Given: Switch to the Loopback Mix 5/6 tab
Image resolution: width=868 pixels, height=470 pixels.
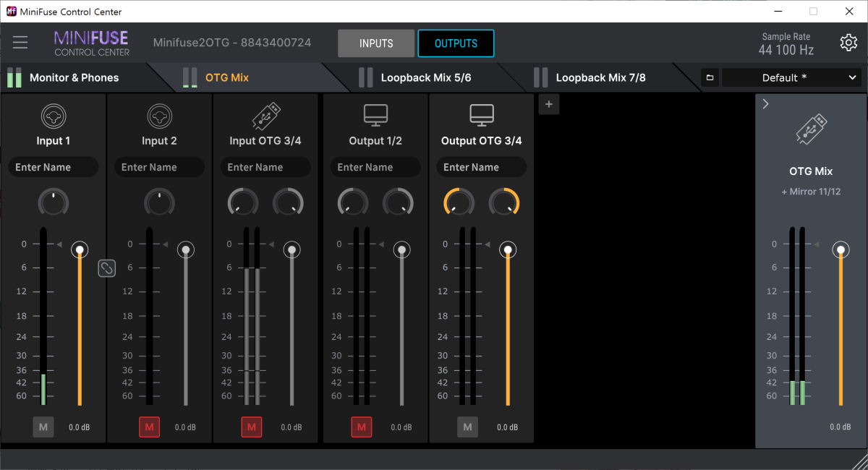Looking at the screenshot, I should tap(425, 78).
